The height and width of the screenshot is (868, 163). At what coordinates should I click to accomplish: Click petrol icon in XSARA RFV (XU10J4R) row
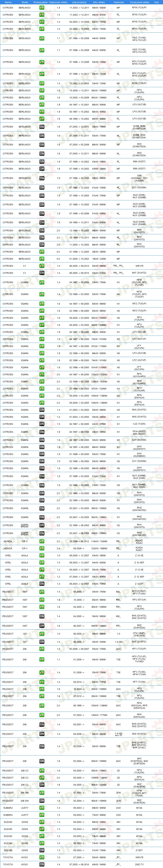[x=42, y=388]
